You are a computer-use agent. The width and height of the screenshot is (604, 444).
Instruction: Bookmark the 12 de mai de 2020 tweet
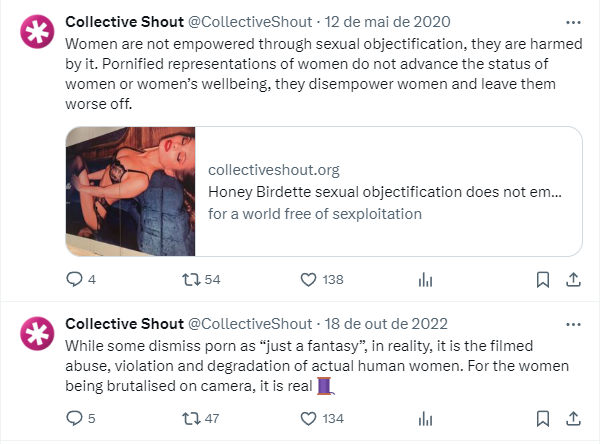pyautogui.click(x=543, y=280)
